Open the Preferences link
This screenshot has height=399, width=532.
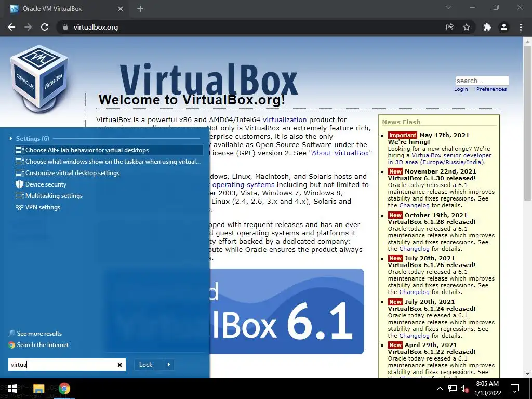point(491,89)
